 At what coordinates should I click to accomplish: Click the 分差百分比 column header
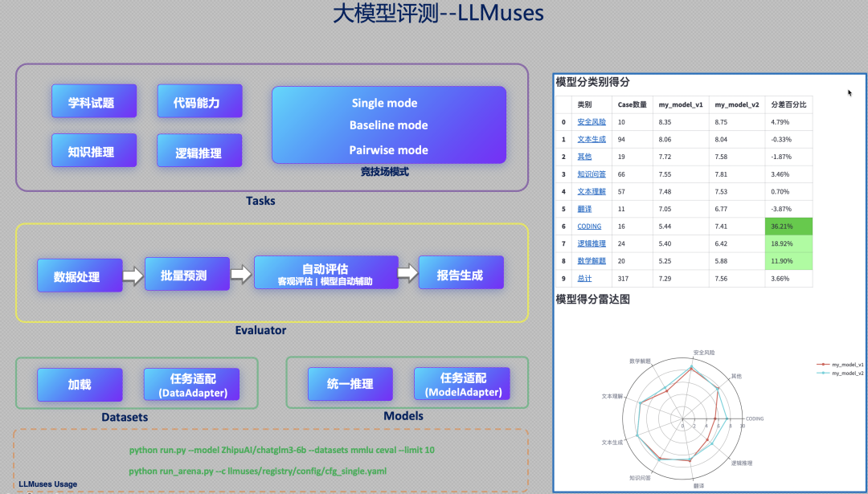pos(789,104)
